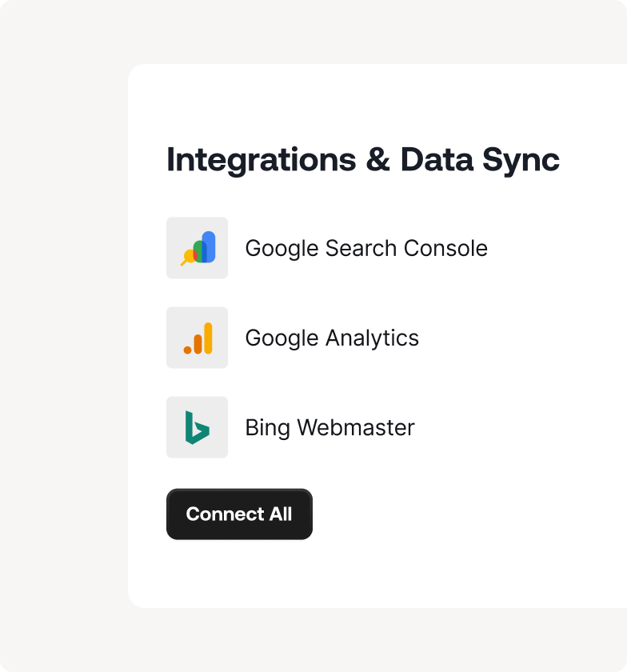
Task: Choose the Google Analytics integration label
Action: [332, 338]
